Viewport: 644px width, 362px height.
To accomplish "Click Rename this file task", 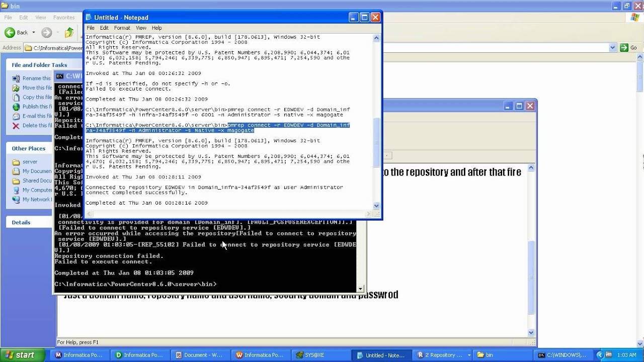I will click(x=36, y=78).
